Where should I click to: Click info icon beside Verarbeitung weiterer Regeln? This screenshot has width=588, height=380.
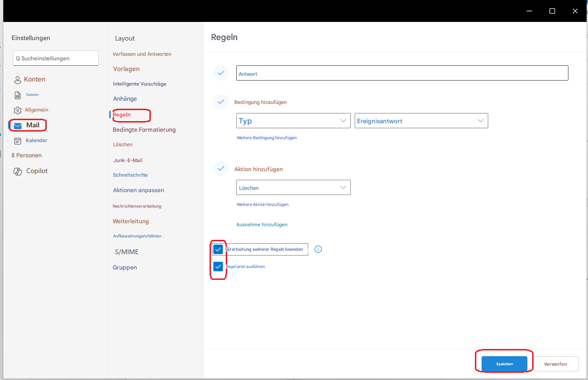(x=318, y=249)
